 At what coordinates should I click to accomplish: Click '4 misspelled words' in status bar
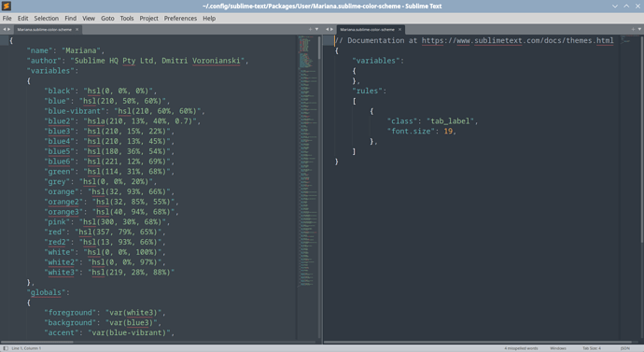coord(521,348)
